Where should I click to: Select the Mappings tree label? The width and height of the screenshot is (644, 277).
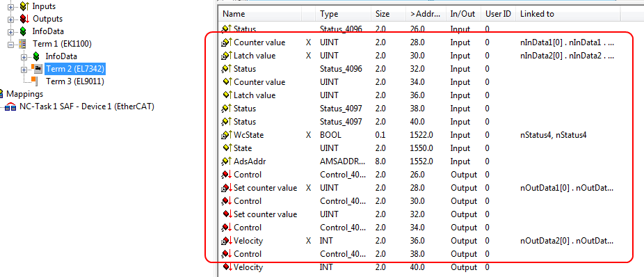tap(24, 94)
